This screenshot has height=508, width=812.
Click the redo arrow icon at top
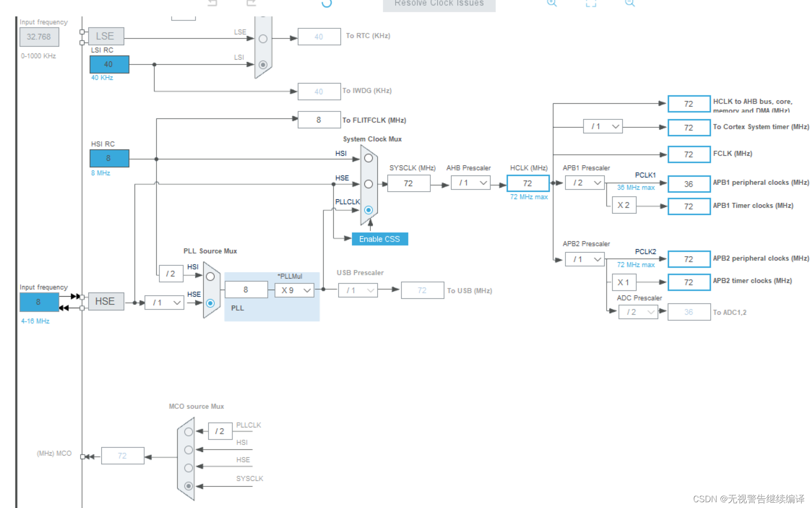(251, 2)
